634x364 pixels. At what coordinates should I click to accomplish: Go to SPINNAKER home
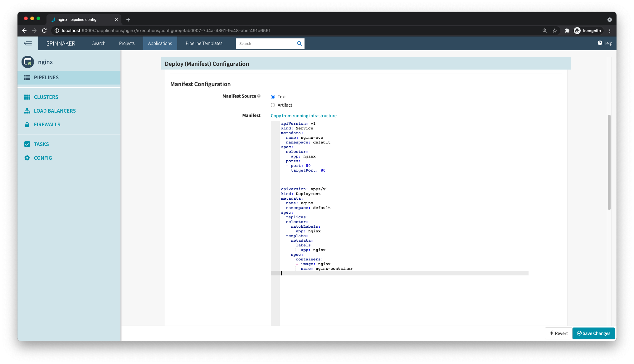coord(61,43)
